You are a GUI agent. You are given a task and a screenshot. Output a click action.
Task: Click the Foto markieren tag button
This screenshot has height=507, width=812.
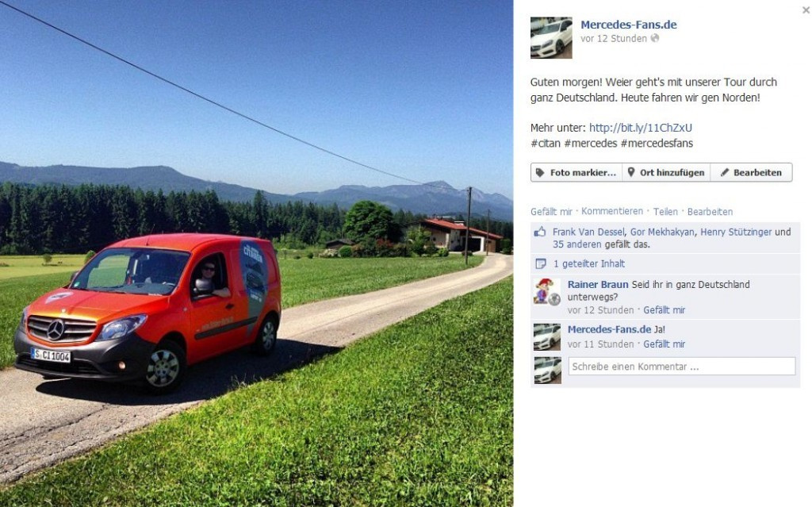tap(576, 173)
